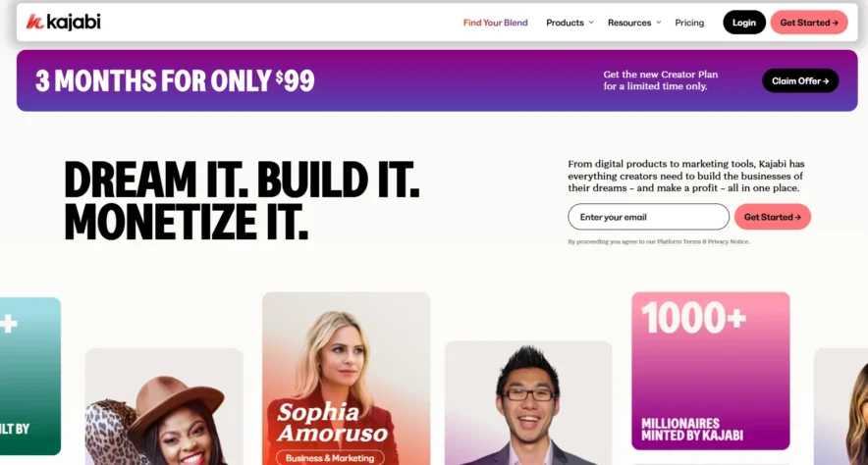Claim the Creator Plan offer
Image resolution: width=868 pixels, height=465 pixels.
point(800,80)
